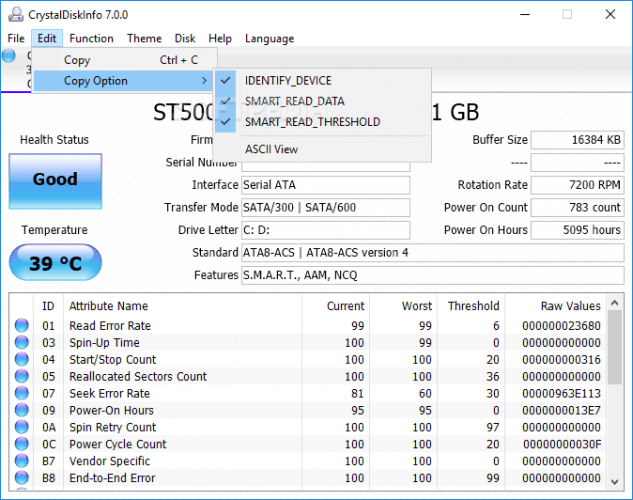The height and width of the screenshot is (500, 633).
Task: Click the status orb next to Seek Error Rate
Action: pyautogui.click(x=22, y=394)
